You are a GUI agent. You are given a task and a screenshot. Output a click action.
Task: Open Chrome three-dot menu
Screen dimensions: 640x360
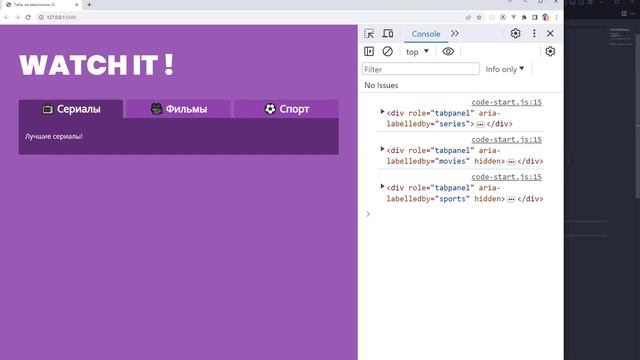556,17
